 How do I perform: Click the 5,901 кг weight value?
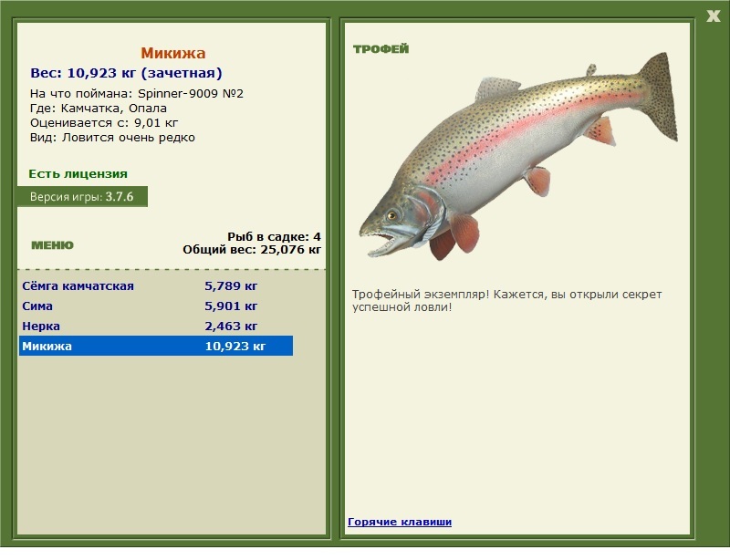pos(231,306)
